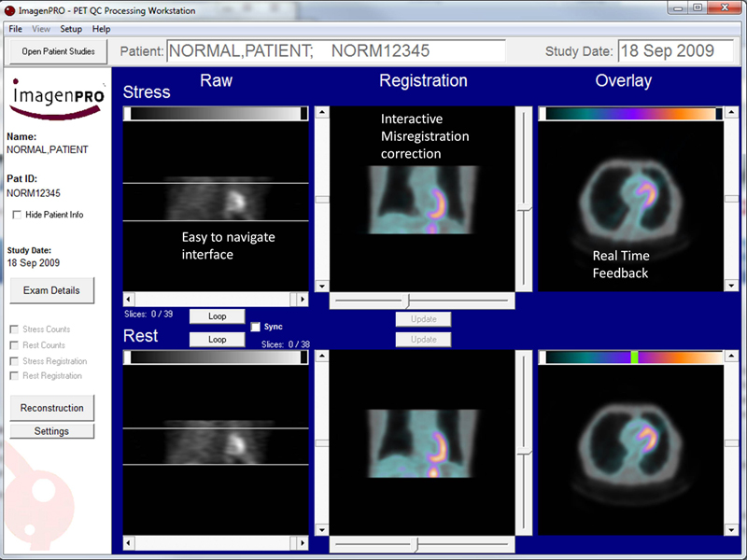Click the "Slices: 0 / 38" text

click(286, 344)
